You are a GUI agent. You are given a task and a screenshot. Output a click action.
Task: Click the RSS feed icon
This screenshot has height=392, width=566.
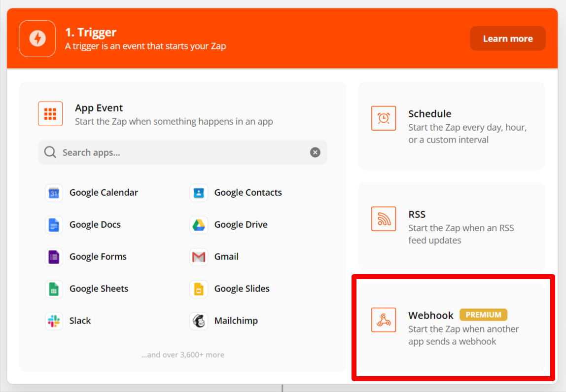(x=384, y=219)
